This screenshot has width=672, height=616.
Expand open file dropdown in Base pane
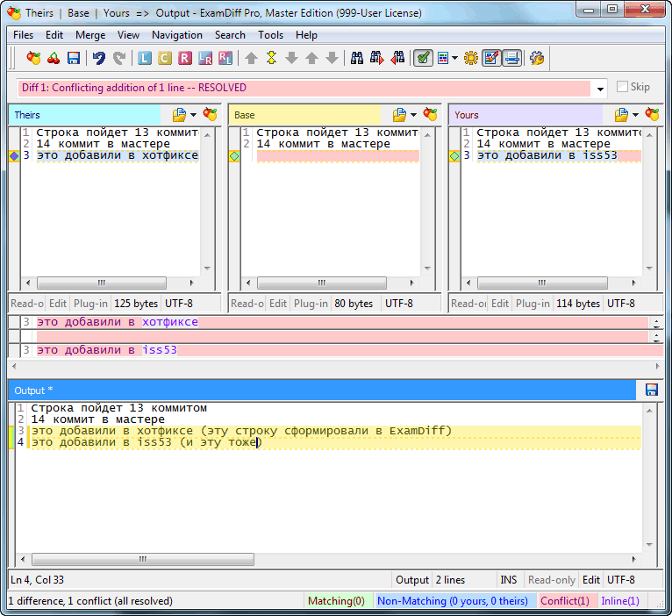[x=413, y=115]
